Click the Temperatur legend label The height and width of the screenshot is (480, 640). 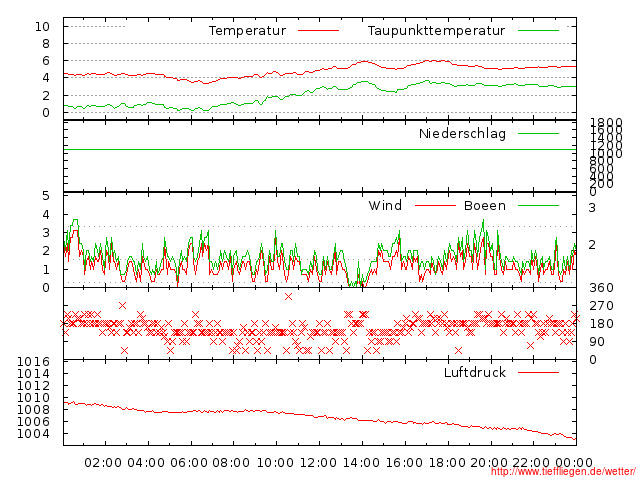[x=247, y=31]
